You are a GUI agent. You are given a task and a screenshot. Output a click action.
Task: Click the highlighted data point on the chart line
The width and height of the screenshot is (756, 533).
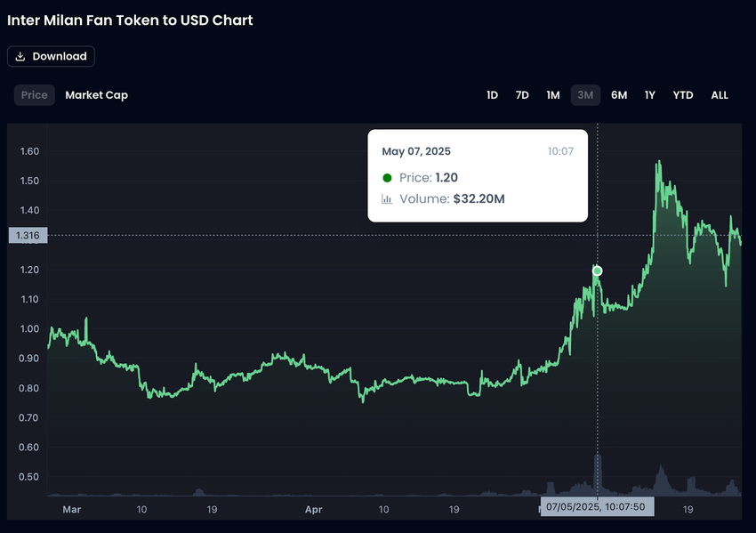597,271
